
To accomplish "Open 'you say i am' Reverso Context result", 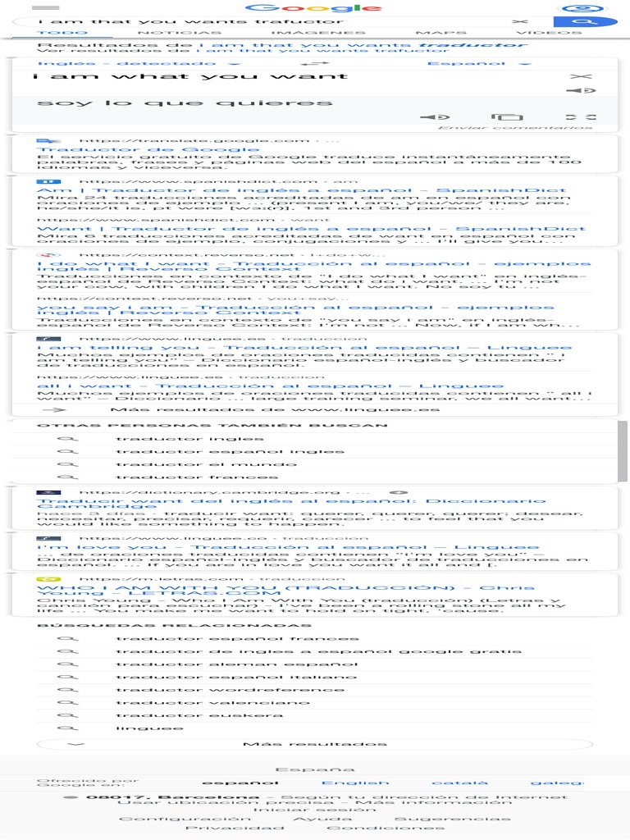I will 295,309.
